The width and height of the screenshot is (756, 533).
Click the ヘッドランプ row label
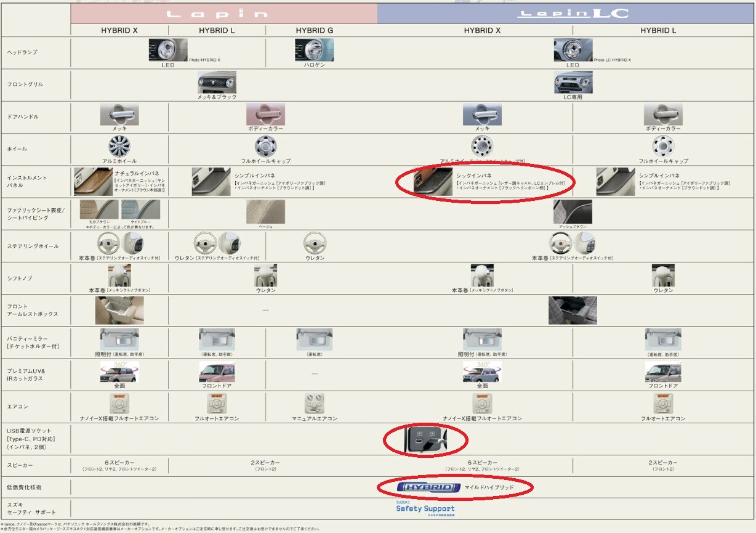(x=22, y=52)
